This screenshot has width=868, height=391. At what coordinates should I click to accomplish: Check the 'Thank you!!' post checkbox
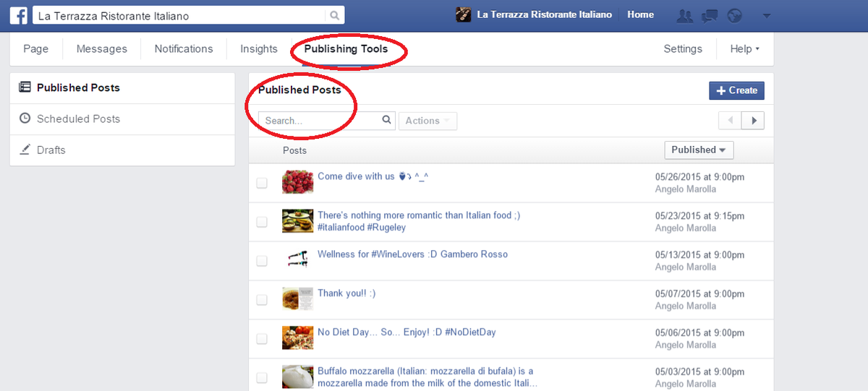point(262,300)
